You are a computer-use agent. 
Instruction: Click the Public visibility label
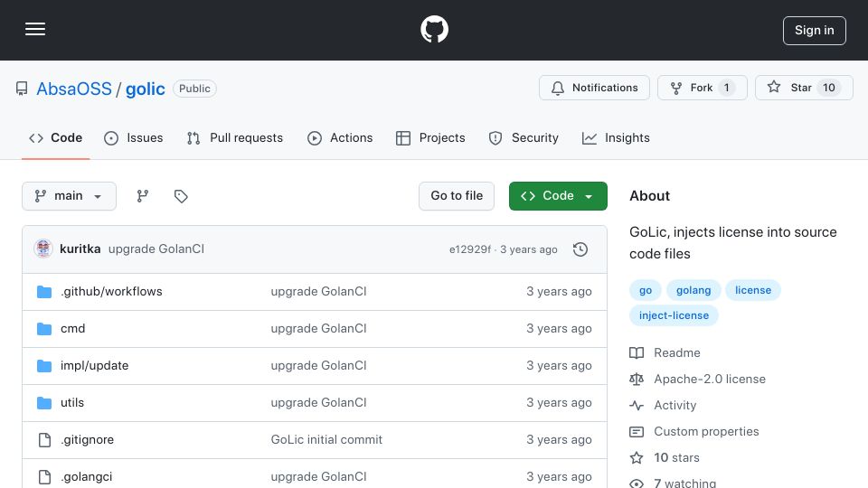click(194, 89)
